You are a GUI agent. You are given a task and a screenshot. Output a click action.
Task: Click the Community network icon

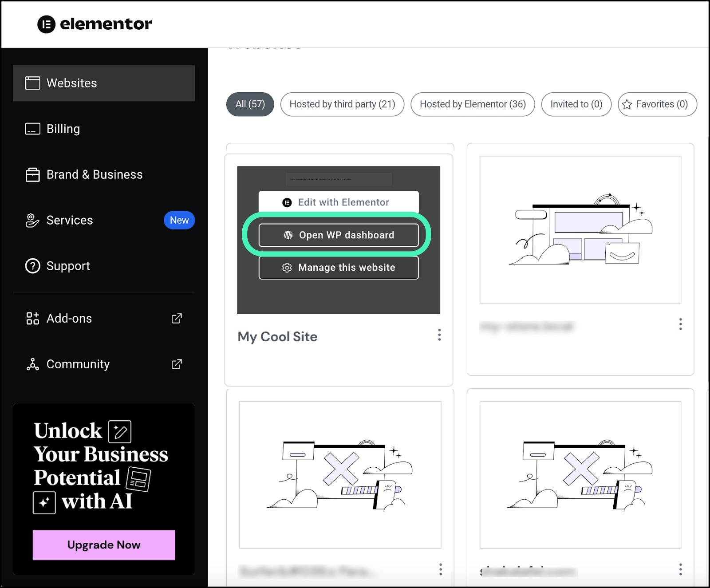click(x=32, y=364)
